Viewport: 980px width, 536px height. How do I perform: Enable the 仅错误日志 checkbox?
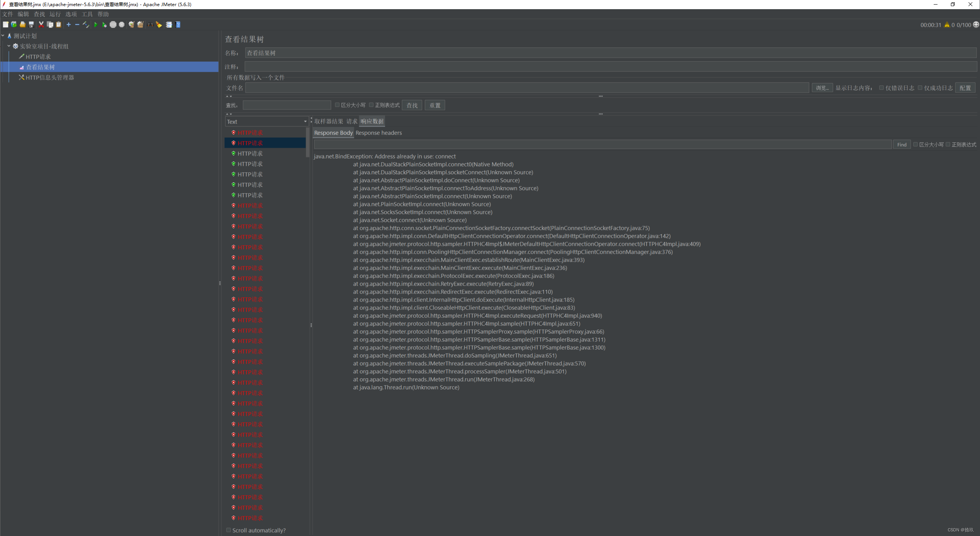point(882,88)
